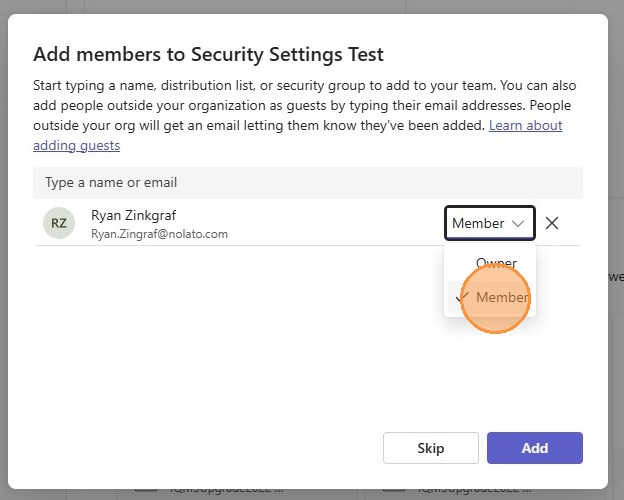624x500 pixels.
Task: Focus the Type a name or email field
Action: tap(307, 183)
